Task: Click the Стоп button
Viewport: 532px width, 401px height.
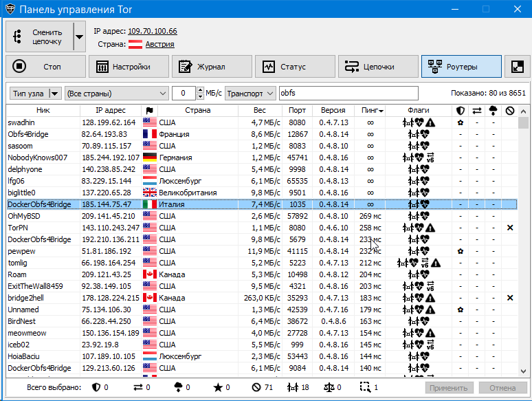Action: click(x=45, y=67)
